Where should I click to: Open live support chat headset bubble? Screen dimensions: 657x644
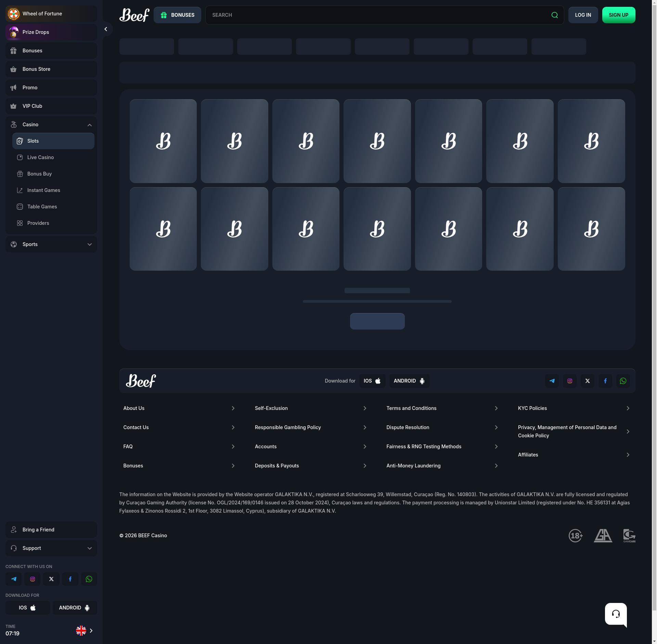point(616,614)
